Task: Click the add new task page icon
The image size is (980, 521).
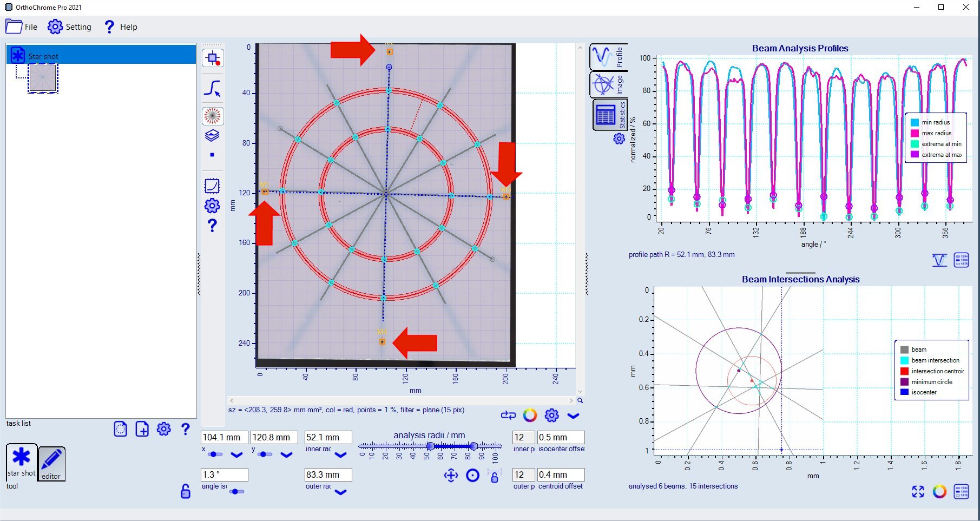Action: coord(142,429)
